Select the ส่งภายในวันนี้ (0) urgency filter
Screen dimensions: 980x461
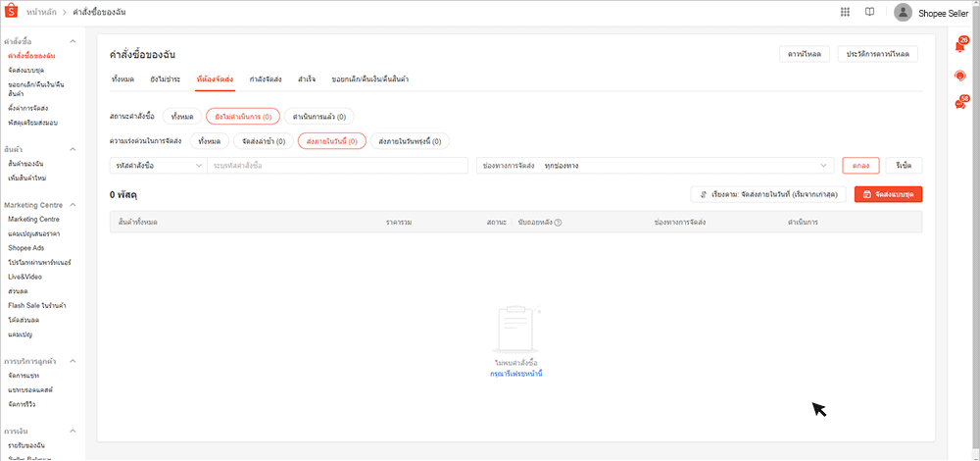tap(332, 141)
